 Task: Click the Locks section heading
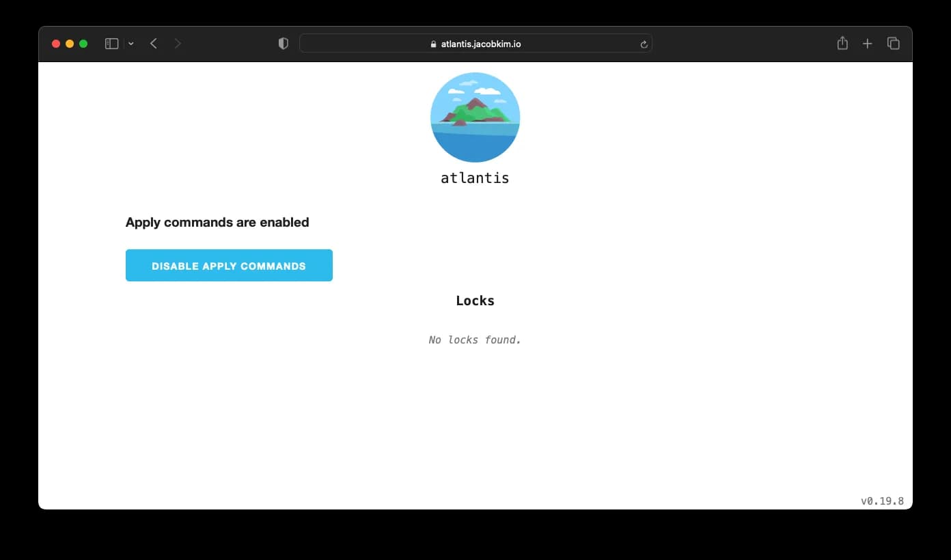click(x=475, y=300)
